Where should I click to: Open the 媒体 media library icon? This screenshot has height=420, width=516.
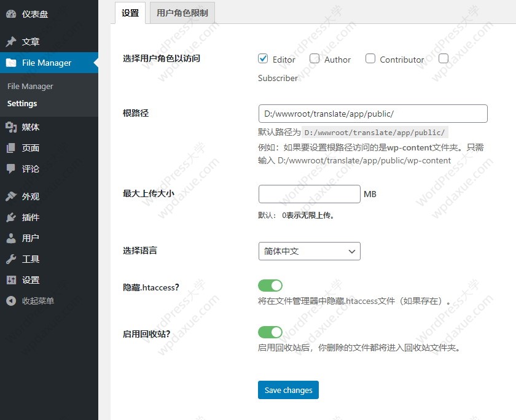[11, 127]
